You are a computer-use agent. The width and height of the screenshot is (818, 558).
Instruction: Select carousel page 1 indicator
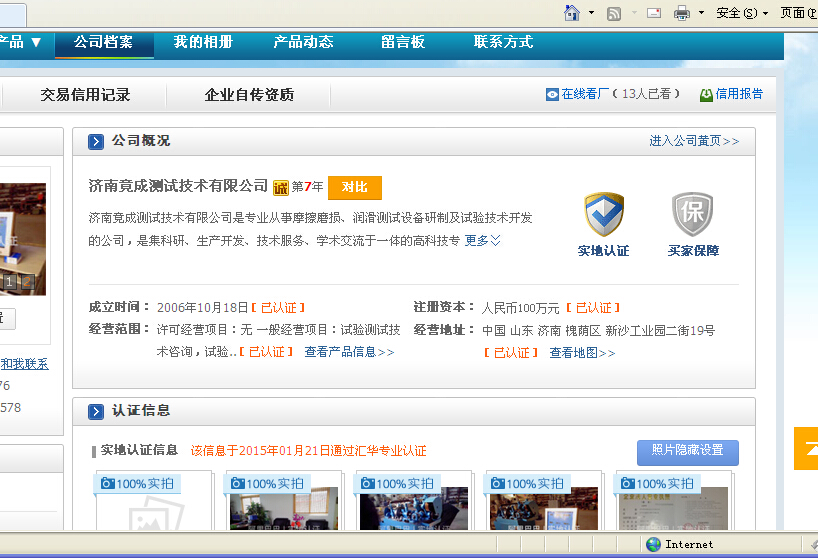tap(9, 282)
